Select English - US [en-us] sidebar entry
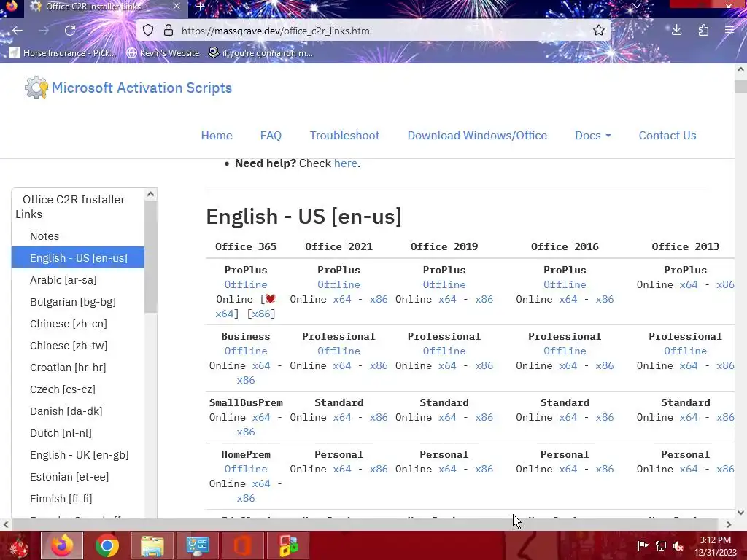747x560 pixels. click(x=78, y=257)
